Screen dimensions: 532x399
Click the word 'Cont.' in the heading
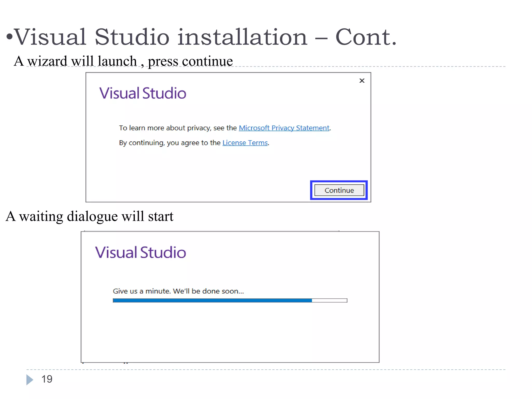click(366, 37)
